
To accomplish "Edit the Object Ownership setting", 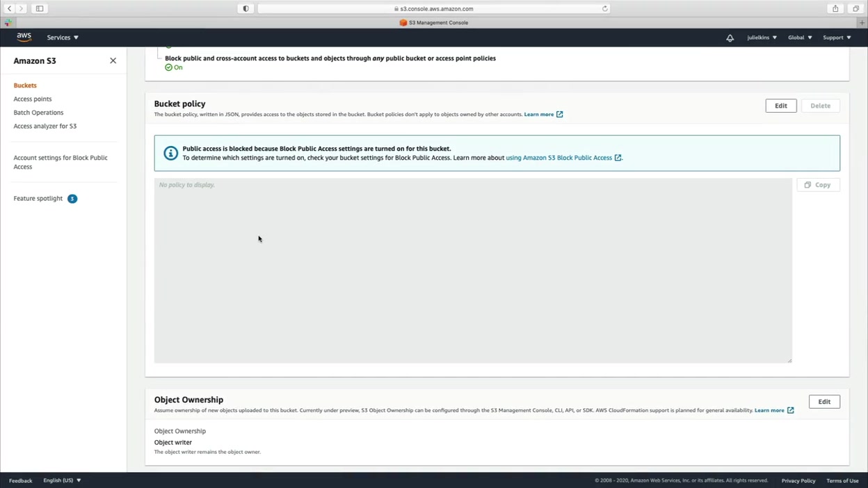I will tap(824, 402).
